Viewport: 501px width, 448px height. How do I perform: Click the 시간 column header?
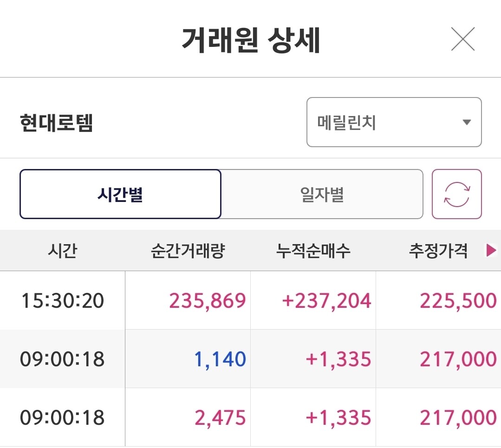[62, 251]
